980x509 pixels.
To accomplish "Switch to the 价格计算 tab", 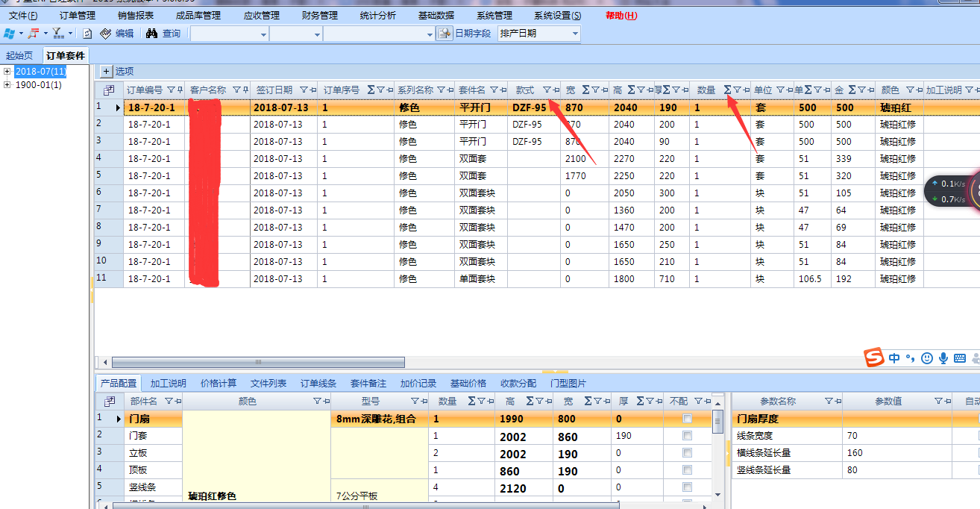I will pyautogui.click(x=219, y=384).
